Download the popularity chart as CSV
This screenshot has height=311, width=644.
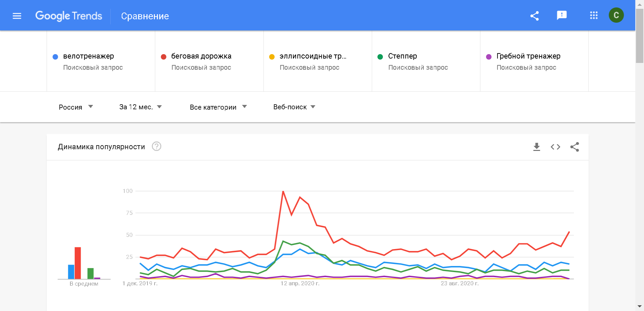(x=536, y=147)
